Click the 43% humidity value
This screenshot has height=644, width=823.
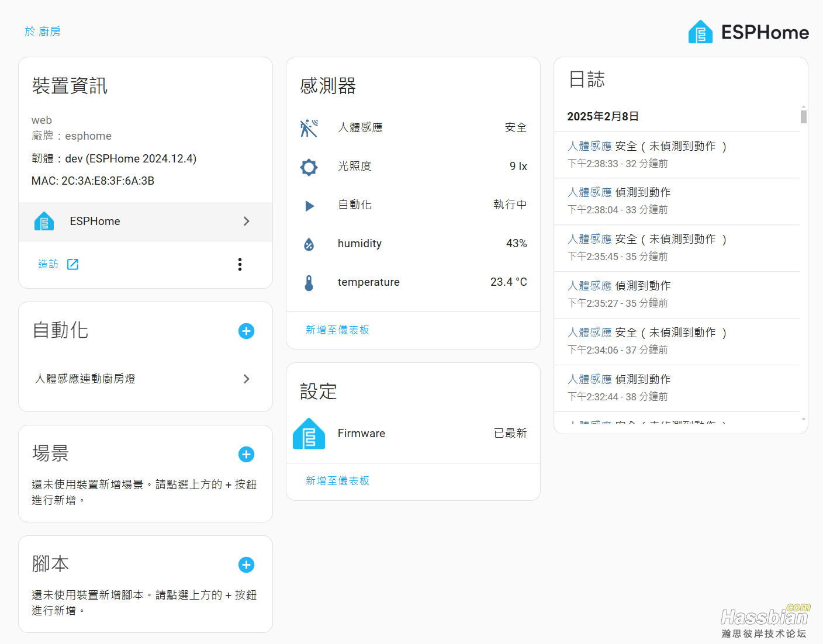coord(516,244)
